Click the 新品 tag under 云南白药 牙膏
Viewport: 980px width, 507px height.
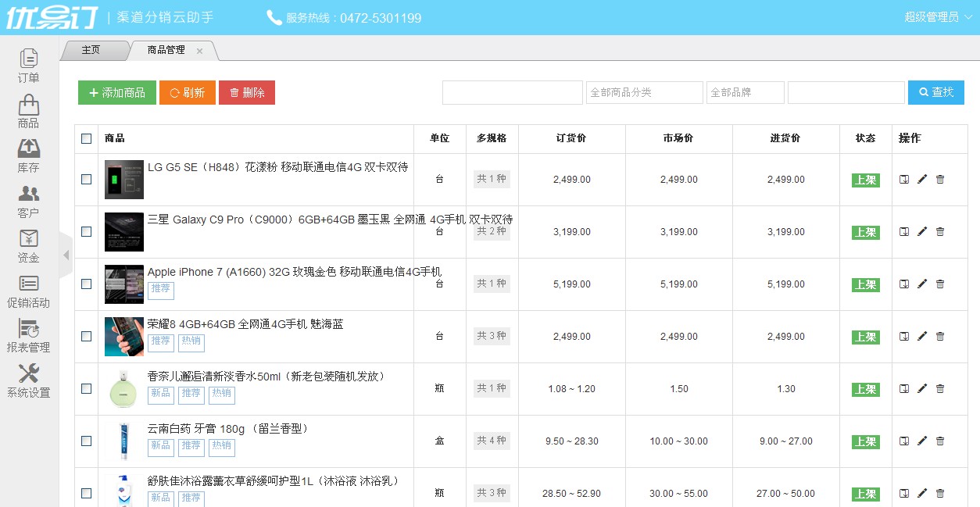coord(161,447)
